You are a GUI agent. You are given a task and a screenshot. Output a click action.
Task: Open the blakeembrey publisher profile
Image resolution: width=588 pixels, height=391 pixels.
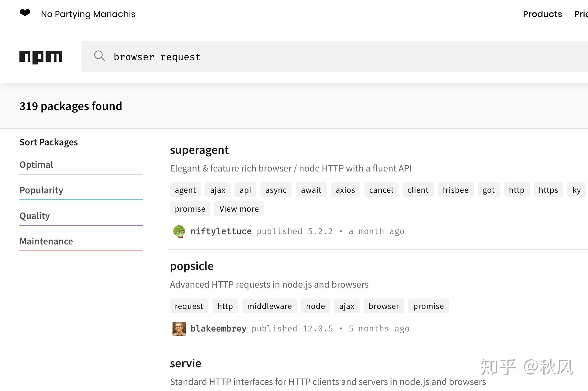pyautogui.click(x=218, y=329)
